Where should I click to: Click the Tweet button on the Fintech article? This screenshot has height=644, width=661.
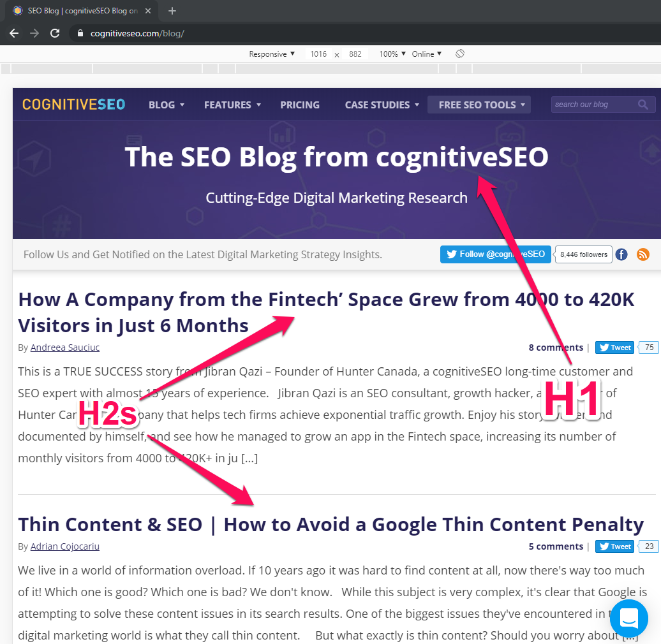(614, 347)
